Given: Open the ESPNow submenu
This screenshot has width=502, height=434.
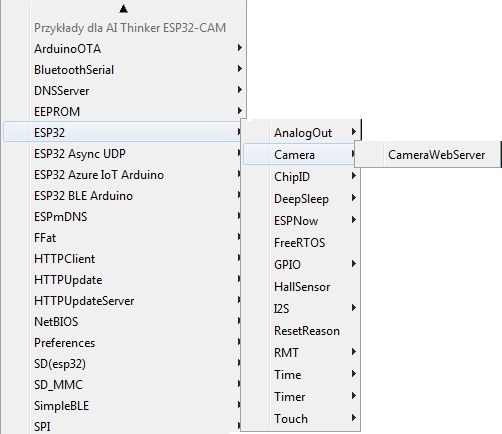Looking at the screenshot, I should pyautogui.click(x=301, y=221).
